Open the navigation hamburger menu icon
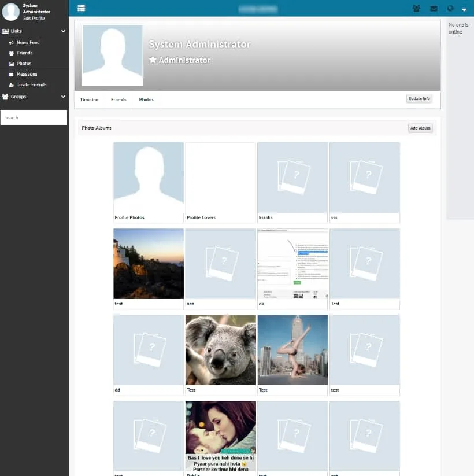This screenshot has width=474, height=476. [81, 8]
